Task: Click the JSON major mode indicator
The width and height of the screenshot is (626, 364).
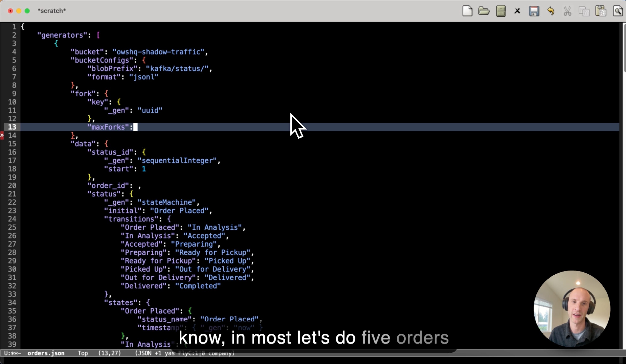Action: (144, 353)
